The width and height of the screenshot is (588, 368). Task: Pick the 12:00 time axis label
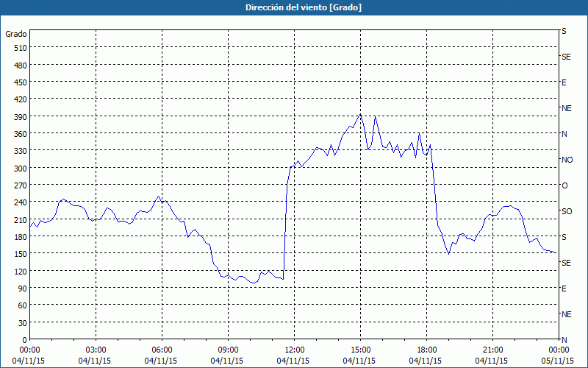[x=295, y=350]
